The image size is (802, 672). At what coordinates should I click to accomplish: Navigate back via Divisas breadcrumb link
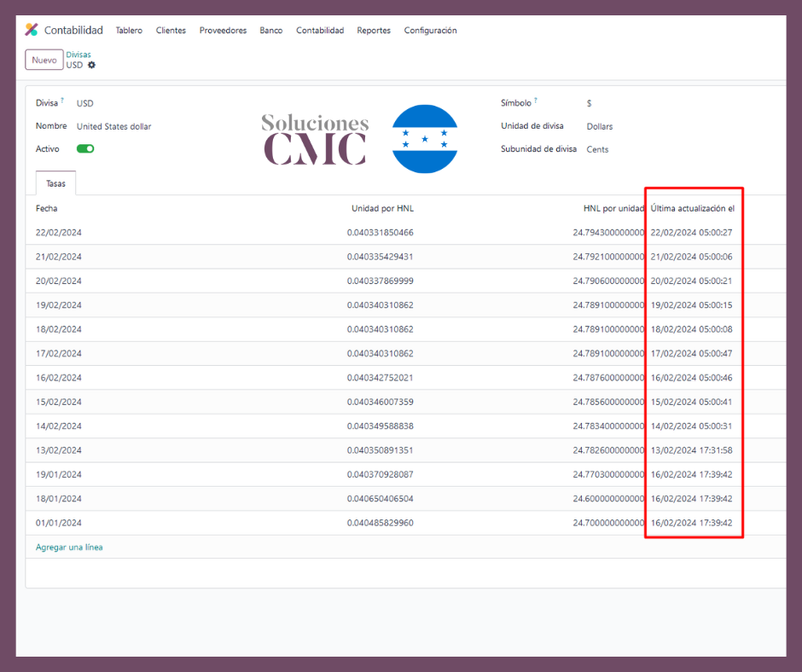tap(78, 54)
